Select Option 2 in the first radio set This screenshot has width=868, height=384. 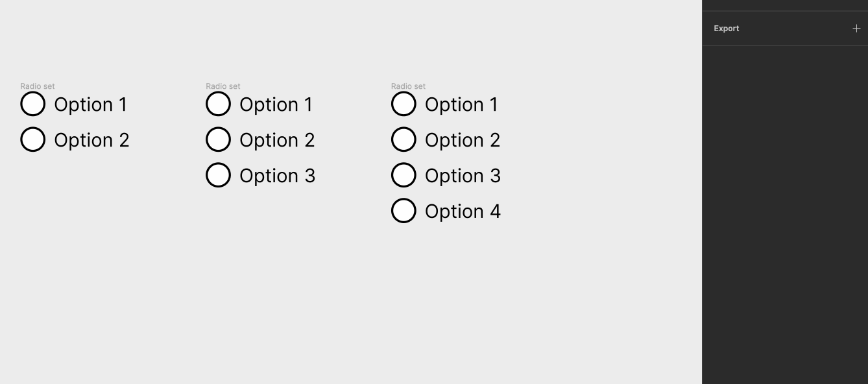click(32, 139)
